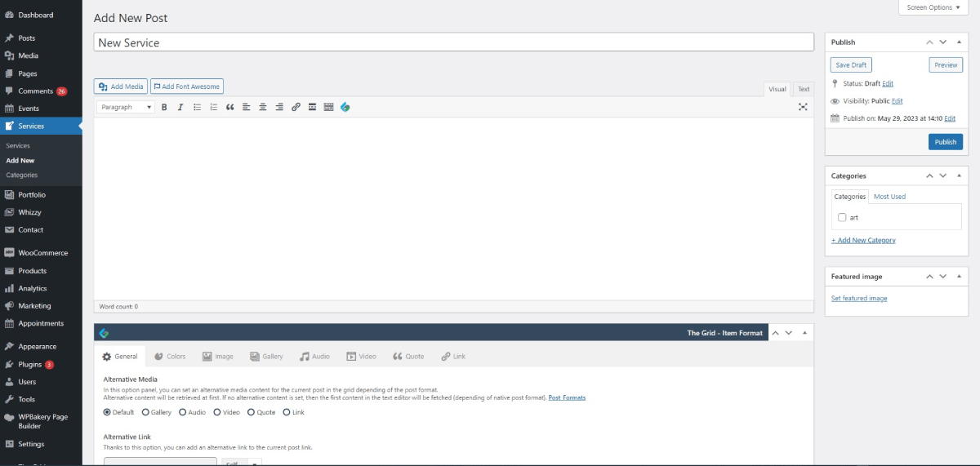Insert a numbered list
This screenshot has width=980, height=466.
point(214,107)
